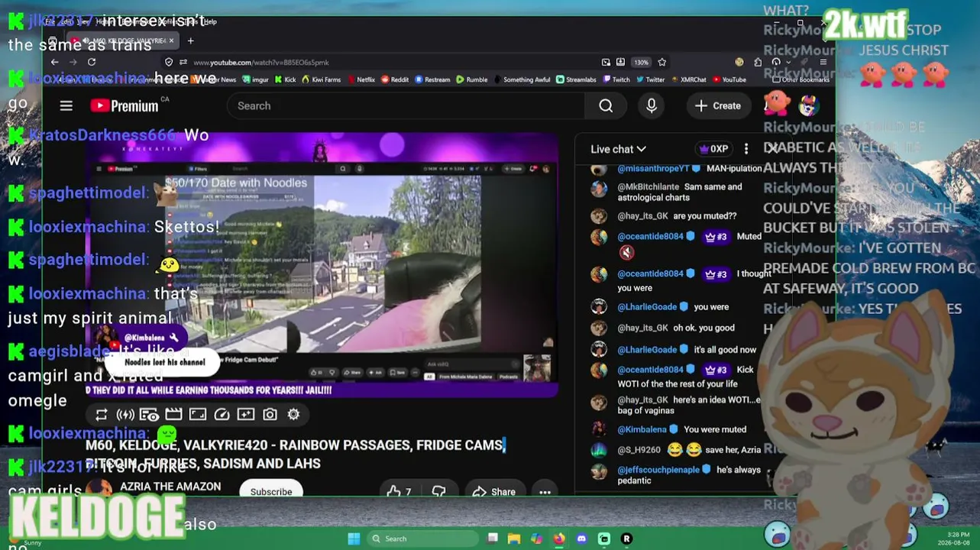Click the video player thumbnail area
Viewport: 980px width, 550px height.
tap(322, 266)
